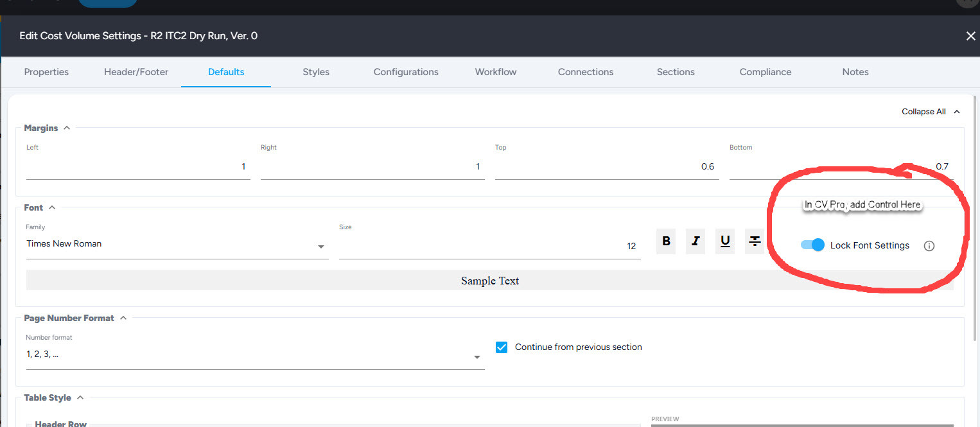Open the Font Family dropdown
980x427 pixels.
(177, 244)
